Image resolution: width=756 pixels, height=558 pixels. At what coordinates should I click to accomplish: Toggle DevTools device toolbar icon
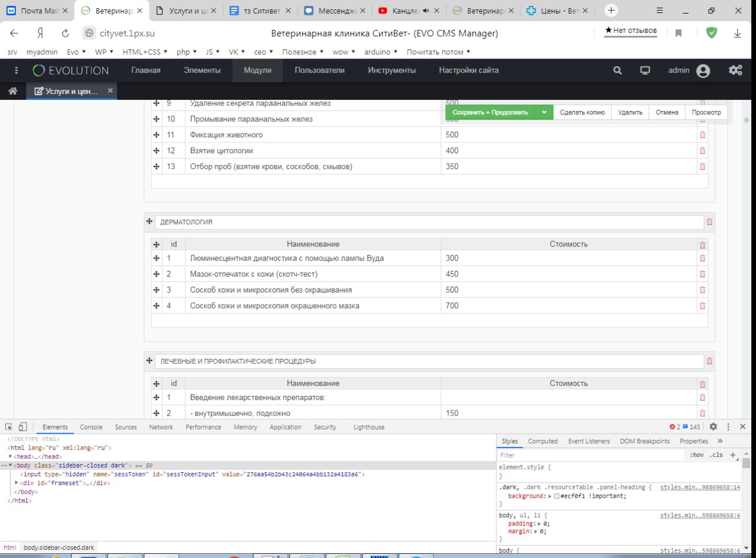(22, 427)
